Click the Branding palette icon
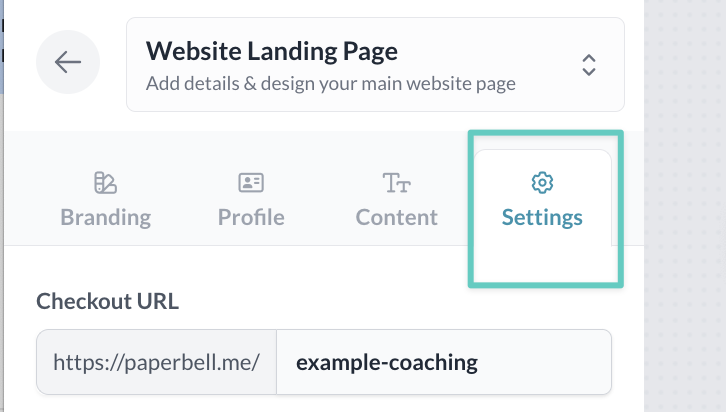This screenshot has height=412, width=726. pos(105,183)
